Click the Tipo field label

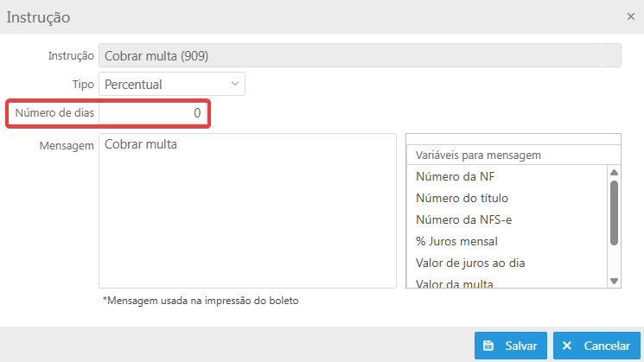(82, 84)
